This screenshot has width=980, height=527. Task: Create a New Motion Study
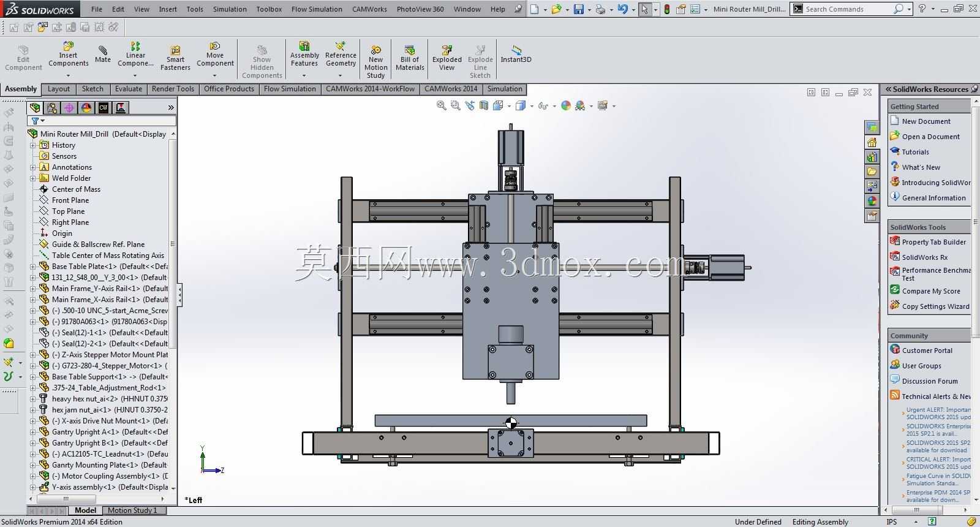point(376,61)
